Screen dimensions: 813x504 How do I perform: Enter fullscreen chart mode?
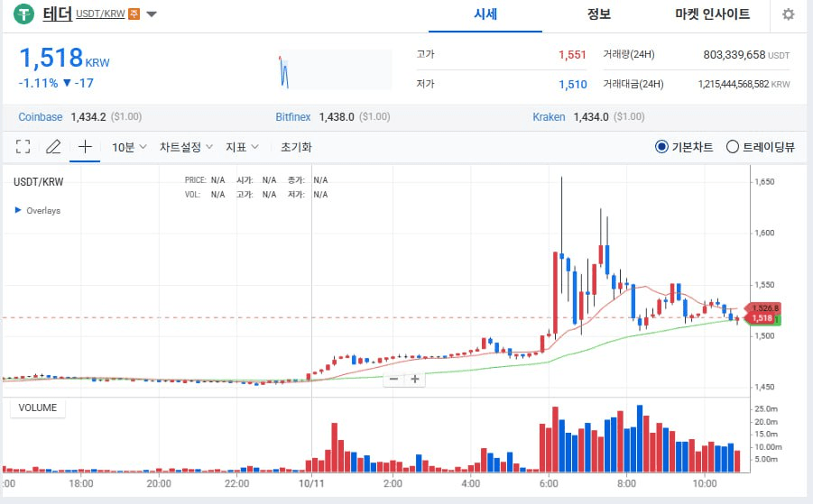(x=23, y=147)
